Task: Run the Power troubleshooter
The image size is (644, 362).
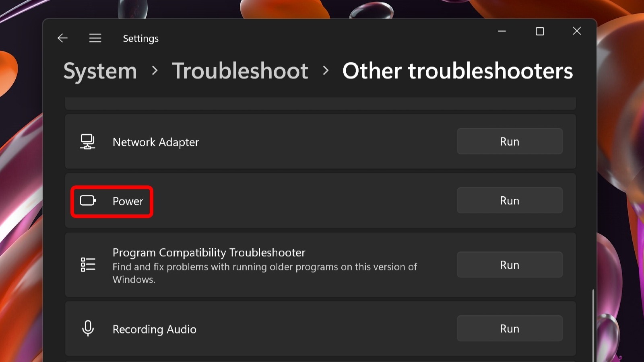Action: coord(509,200)
